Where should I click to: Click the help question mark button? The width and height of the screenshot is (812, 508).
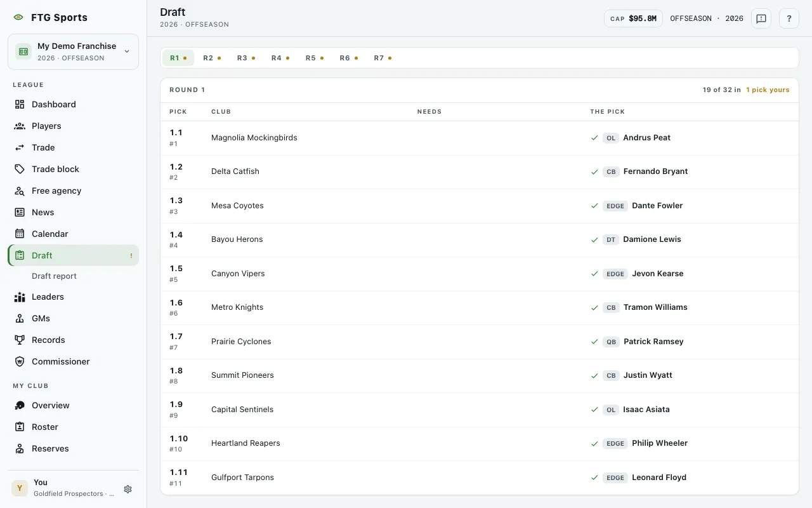tap(789, 18)
